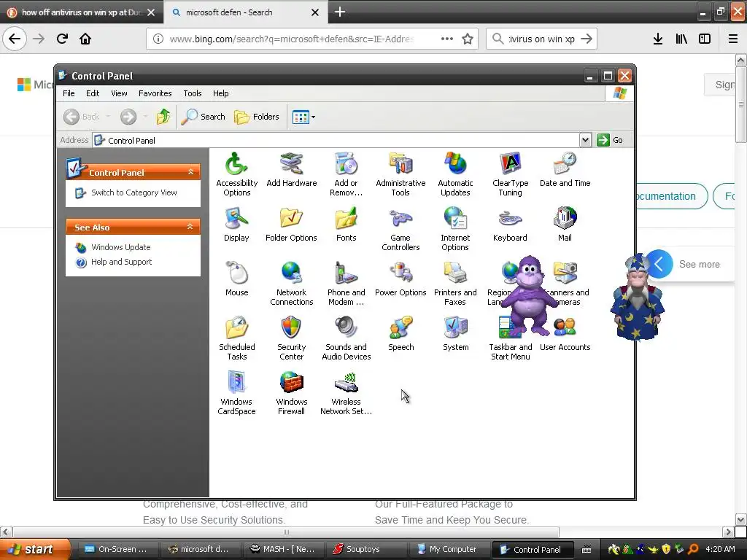Open the Add Hardware wizard icon

click(x=292, y=170)
